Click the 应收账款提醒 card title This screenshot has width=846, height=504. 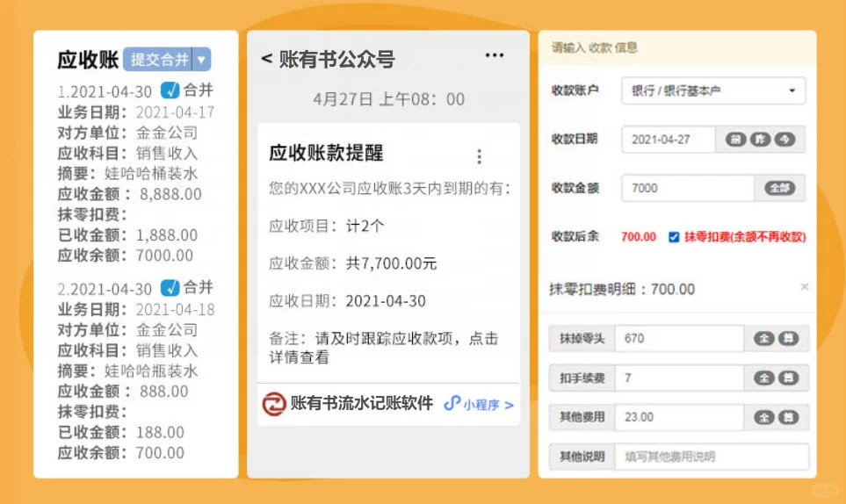[326, 153]
